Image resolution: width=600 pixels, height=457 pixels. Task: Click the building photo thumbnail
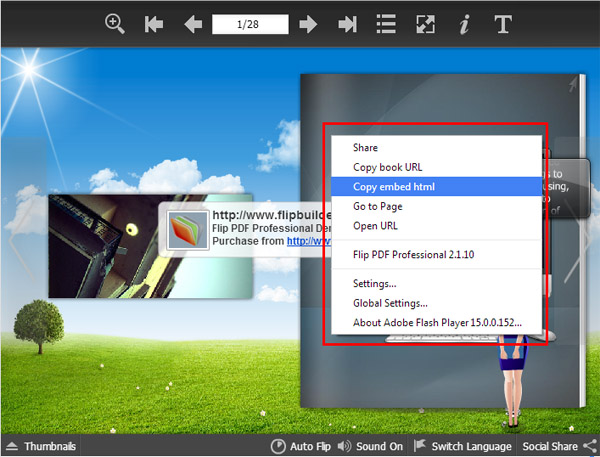click(x=150, y=246)
